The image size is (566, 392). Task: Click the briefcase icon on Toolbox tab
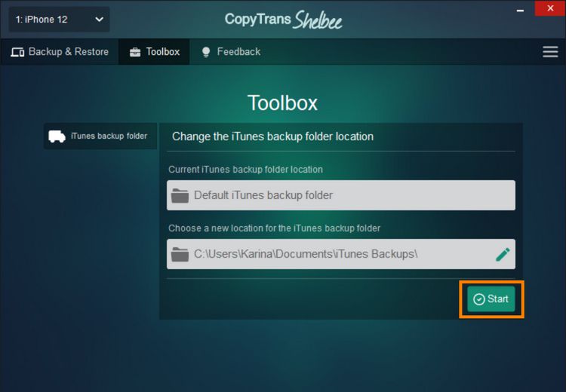pos(135,52)
